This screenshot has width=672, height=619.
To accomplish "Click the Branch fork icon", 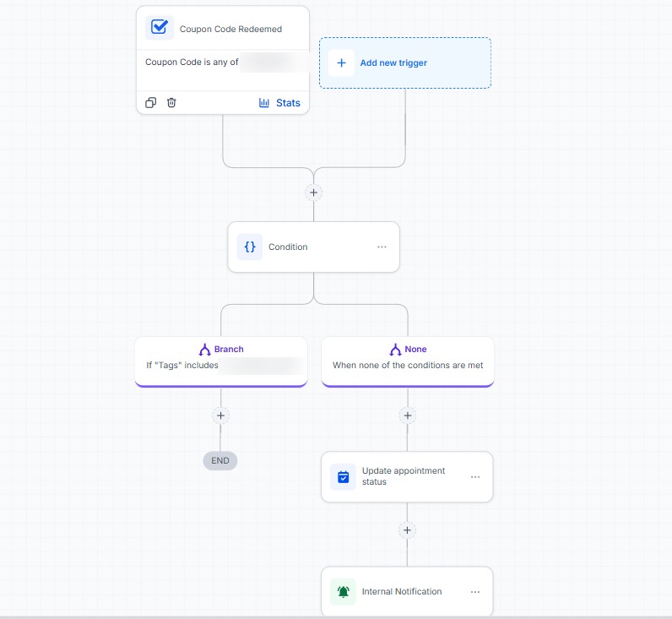I will [x=205, y=350].
